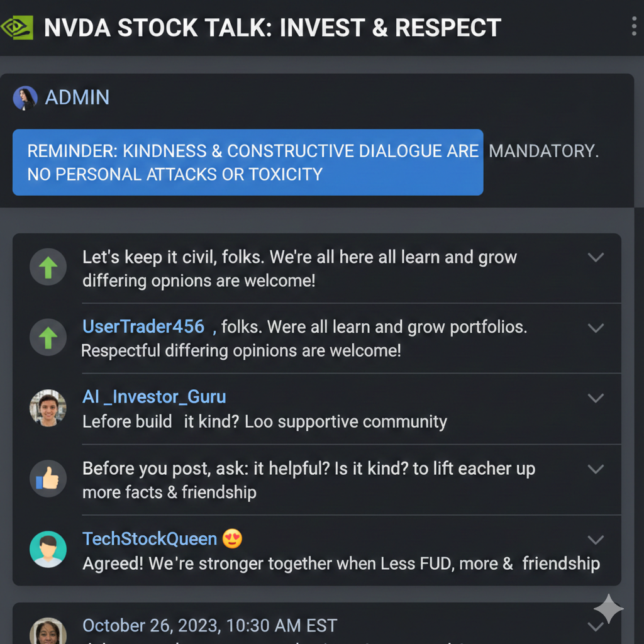Click AI_Investor_Guru's profile photo
644x644 pixels.
[x=48, y=408]
